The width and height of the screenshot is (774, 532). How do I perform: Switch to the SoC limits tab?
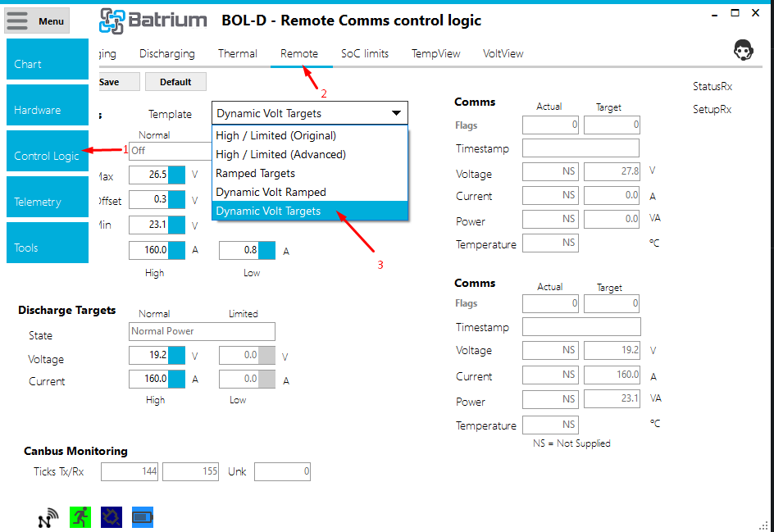(365, 54)
